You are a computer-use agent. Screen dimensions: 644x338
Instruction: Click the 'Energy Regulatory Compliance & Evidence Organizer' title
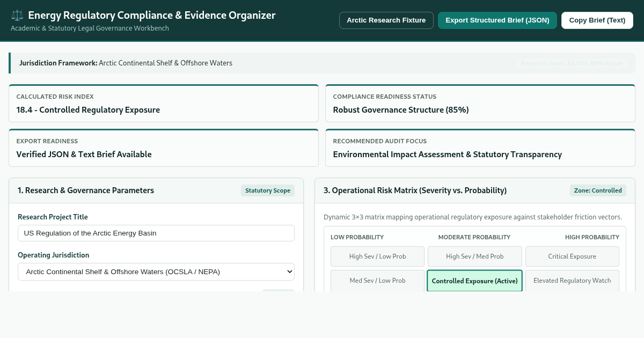click(152, 15)
